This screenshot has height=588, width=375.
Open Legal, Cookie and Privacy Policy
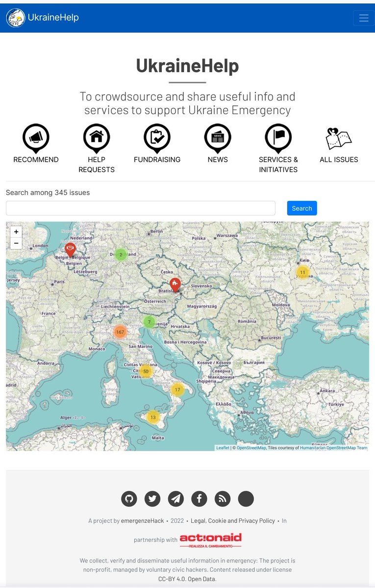point(233,521)
